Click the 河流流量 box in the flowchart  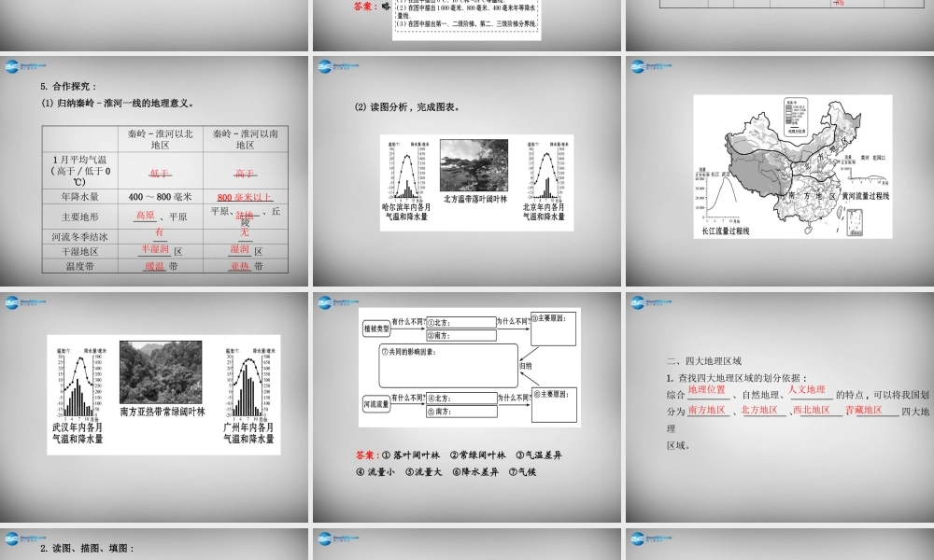[376, 404]
